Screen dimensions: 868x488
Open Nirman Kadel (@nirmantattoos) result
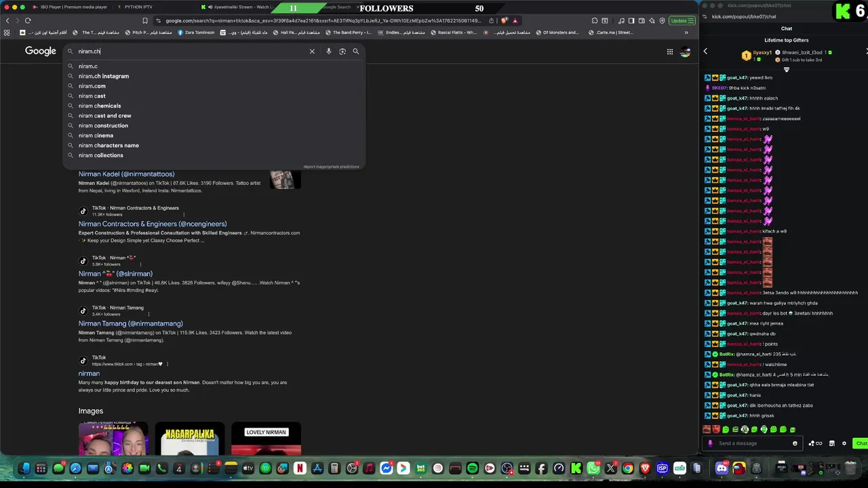pos(126,174)
